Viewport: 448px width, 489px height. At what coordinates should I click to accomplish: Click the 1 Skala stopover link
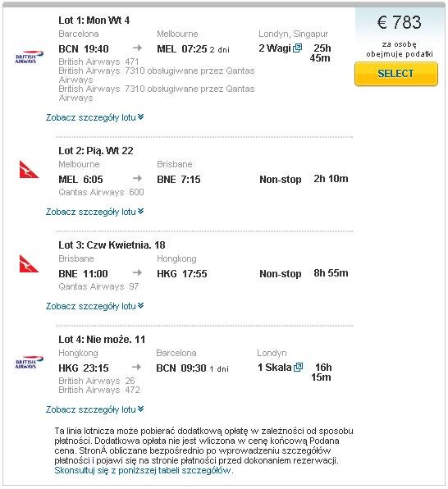coord(275,368)
